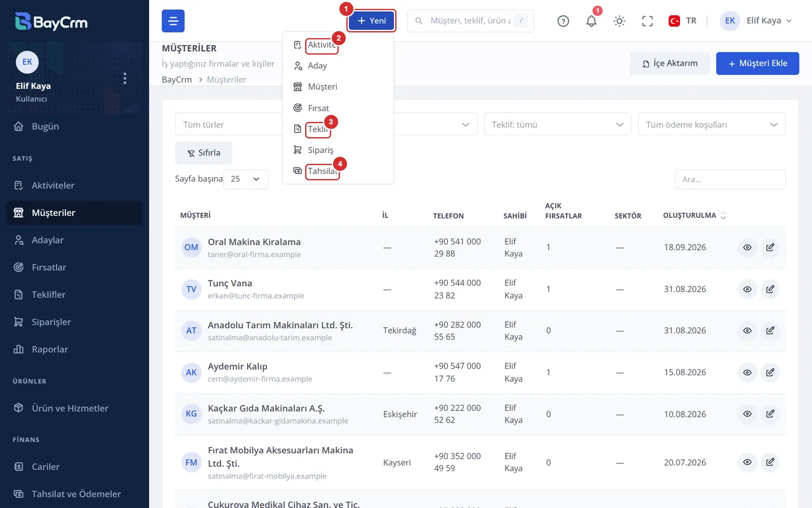The width and height of the screenshot is (812, 508).
Task: Select Sipariş in the Yeni menu
Action: click(338, 150)
